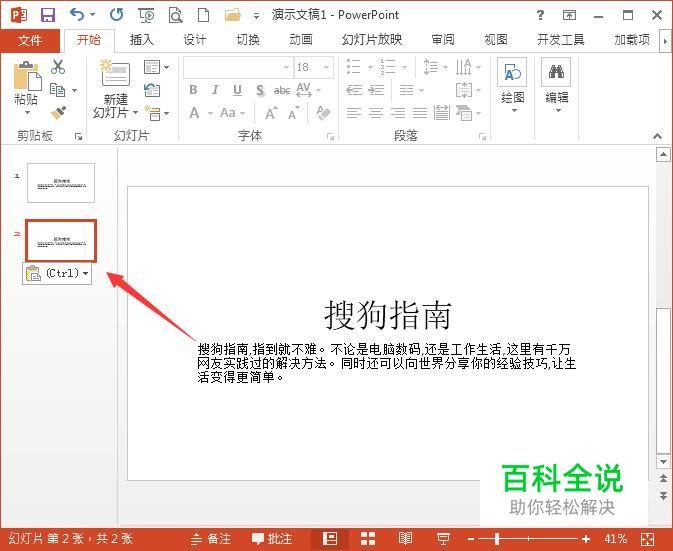
Task: Click zoom percentage 41%
Action: [x=615, y=539]
